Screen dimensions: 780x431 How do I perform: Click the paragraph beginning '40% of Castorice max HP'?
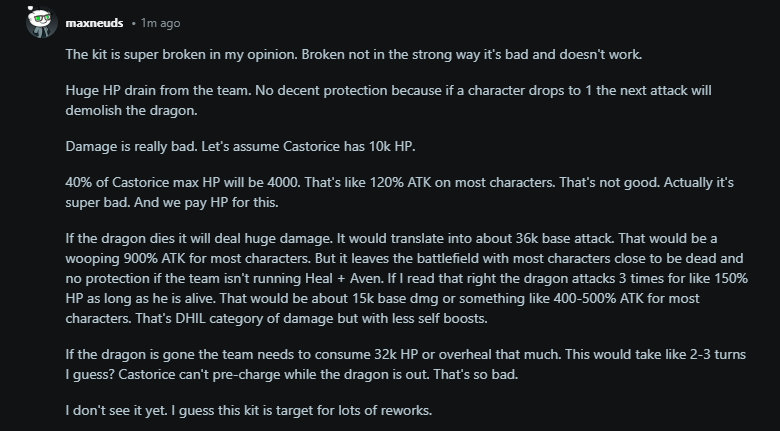coord(399,192)
